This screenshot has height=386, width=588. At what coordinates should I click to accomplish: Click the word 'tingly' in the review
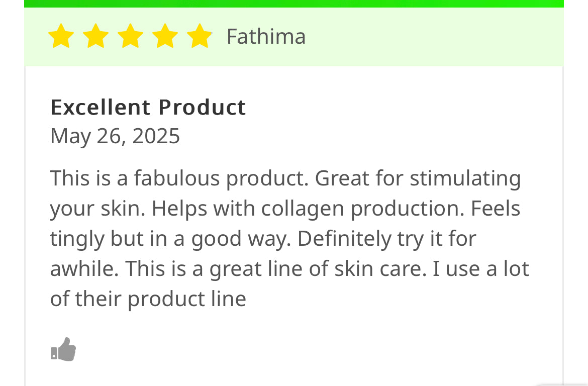pyautogui.click(x=77, y=239)
